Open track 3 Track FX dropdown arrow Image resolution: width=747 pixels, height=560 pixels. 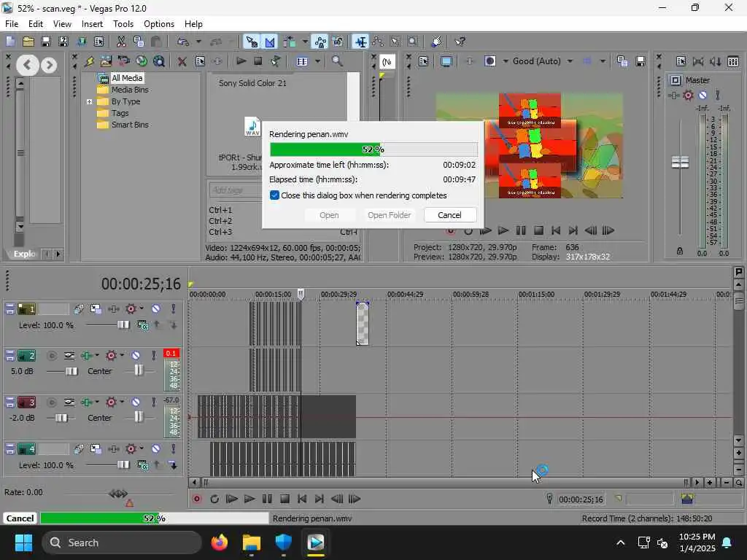(x=122, y=402)
